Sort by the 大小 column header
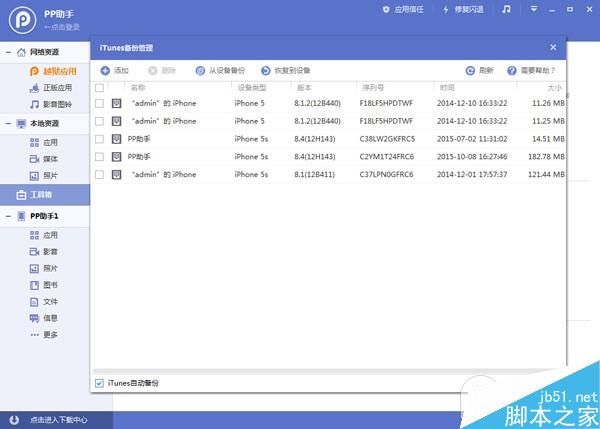Viewport: 600px width, 429px height. (x=554, y=88)
